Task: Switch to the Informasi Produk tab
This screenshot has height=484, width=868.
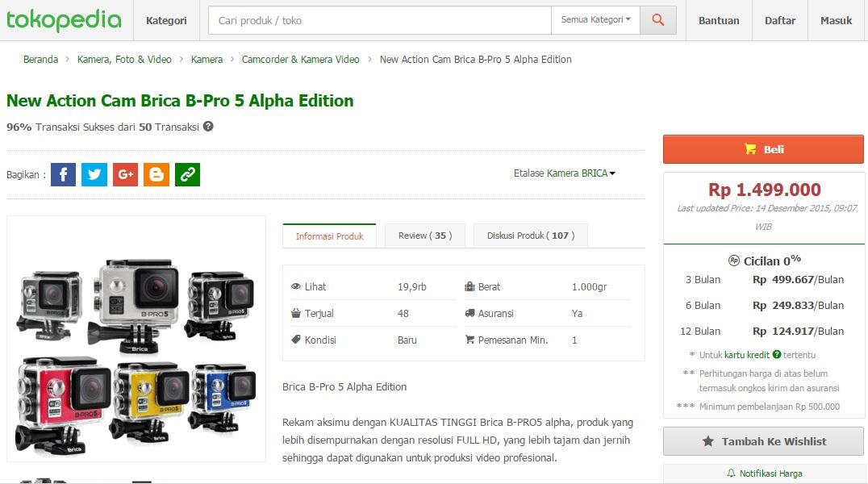Action: [329, 236]
